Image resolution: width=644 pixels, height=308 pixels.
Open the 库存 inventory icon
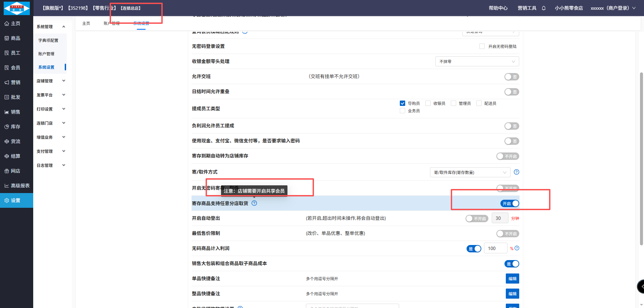pos(7,127)
